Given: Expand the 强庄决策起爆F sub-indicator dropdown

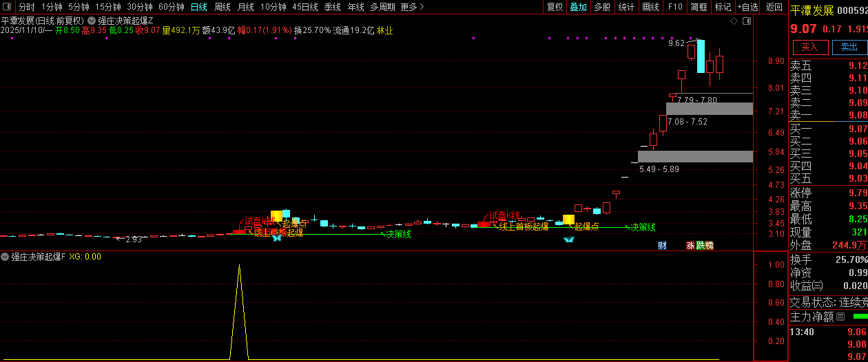Looking at the screenshot, I should click(5, 257).
